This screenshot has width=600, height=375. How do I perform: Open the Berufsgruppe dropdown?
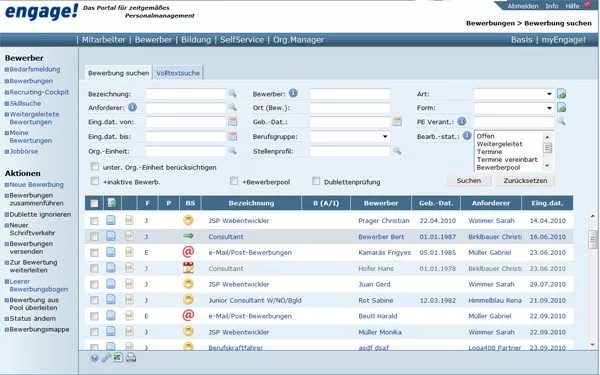click(350, 137)
